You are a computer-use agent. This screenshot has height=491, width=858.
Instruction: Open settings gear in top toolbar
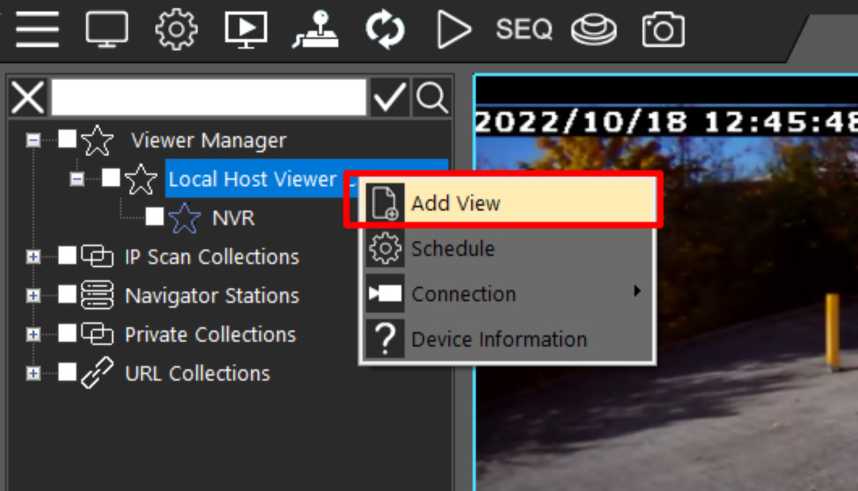[176, 29]
